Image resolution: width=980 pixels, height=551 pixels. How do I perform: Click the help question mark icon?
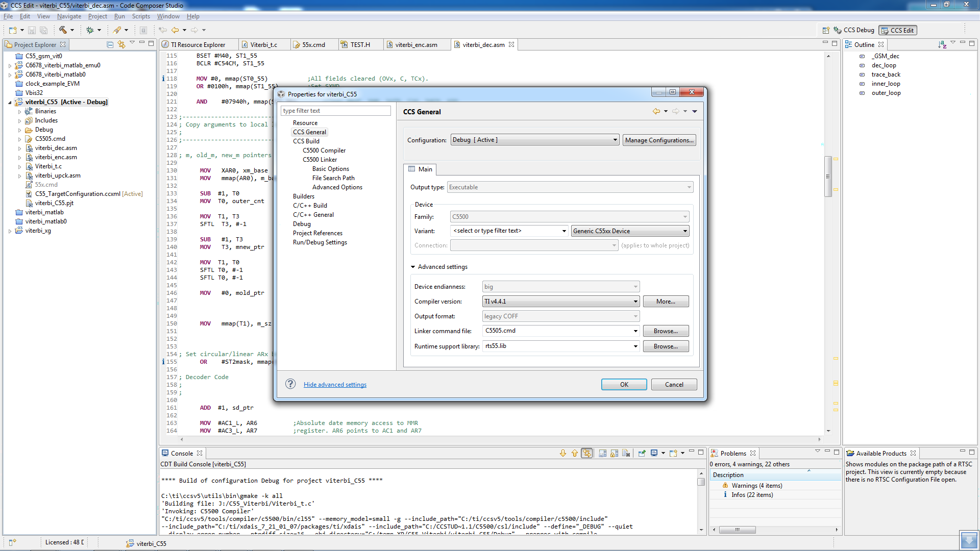tap(290, 384)
